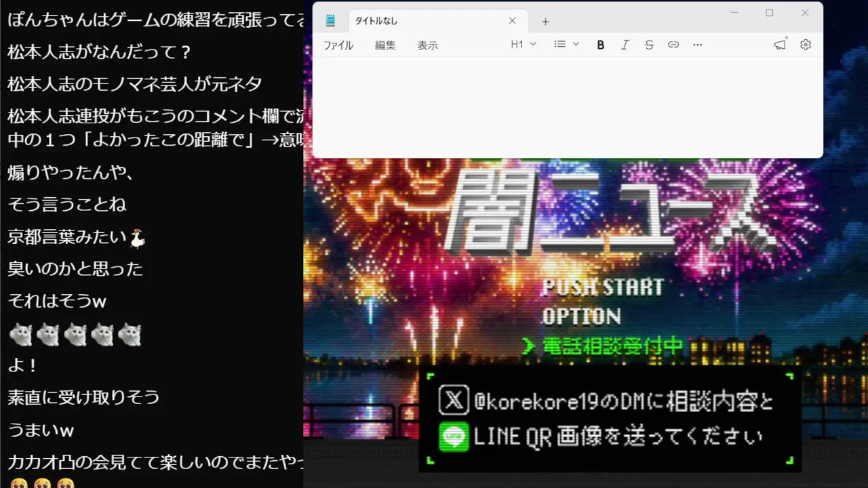Insert a link using the link icon
Viewport: 868px width, 488px height.
673,45
